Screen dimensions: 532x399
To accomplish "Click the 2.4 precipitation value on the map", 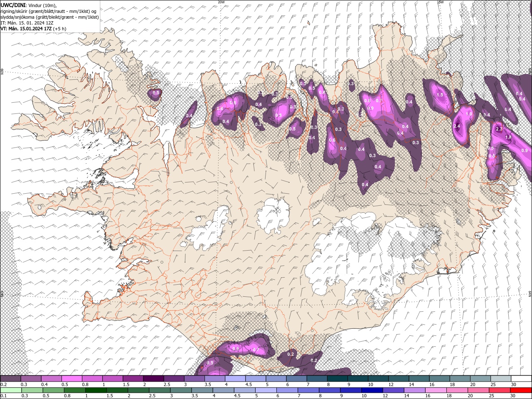I will click(457, 126).
